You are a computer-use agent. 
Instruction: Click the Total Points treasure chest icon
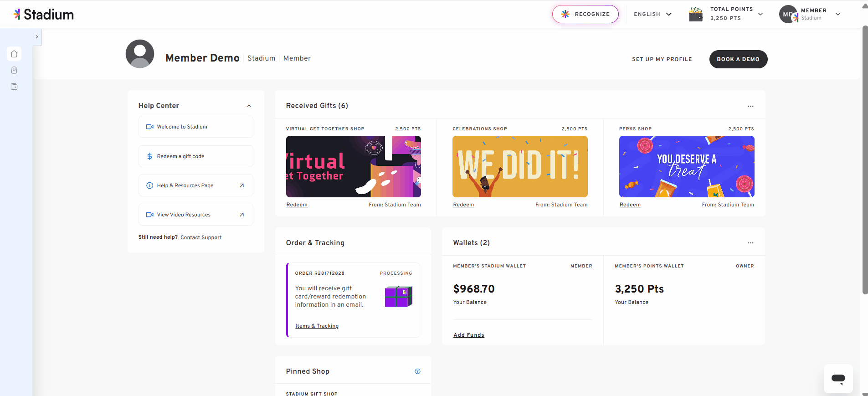click(695, 14)
